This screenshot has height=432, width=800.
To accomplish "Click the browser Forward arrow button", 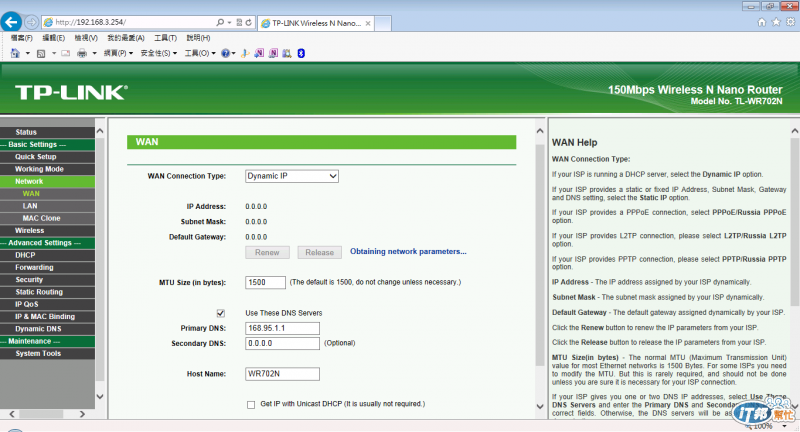I will (32, 22).
